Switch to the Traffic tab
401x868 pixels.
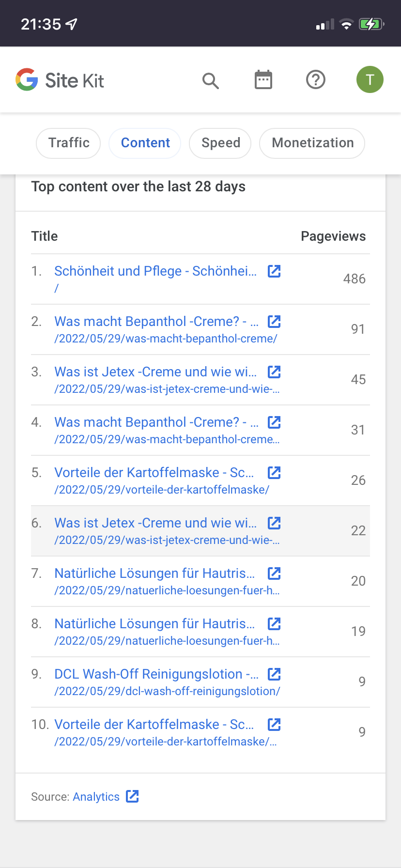pos(68,143)
